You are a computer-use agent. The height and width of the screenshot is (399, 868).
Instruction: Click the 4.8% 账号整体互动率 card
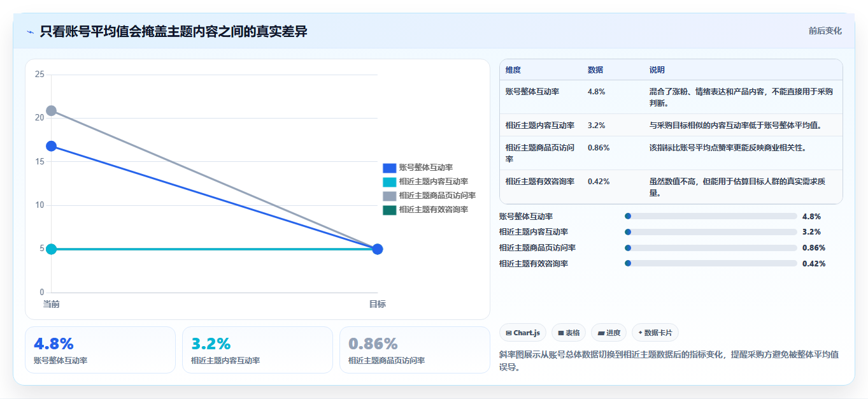100,350
